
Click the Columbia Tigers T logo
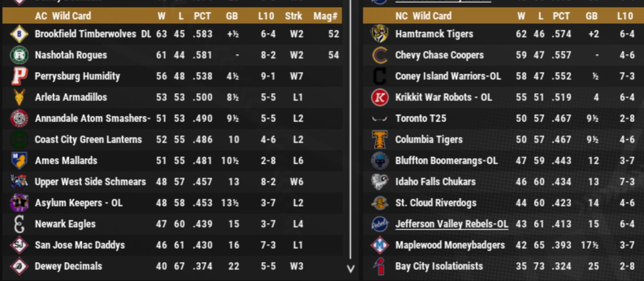point(379,140)
